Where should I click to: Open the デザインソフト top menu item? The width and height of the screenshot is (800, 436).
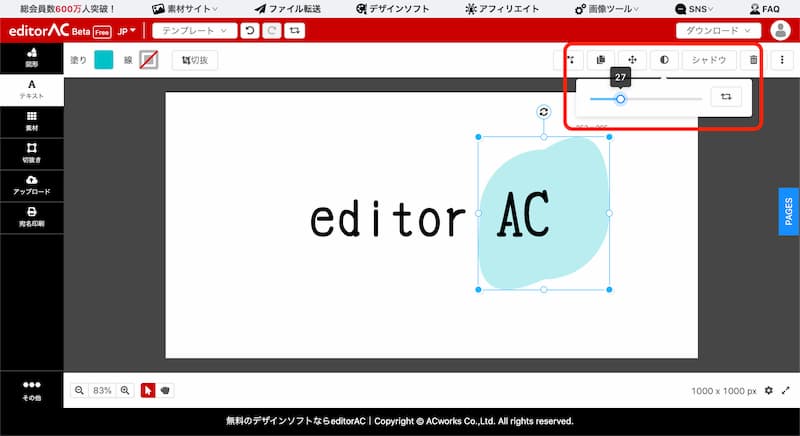[x=393, y=9]
